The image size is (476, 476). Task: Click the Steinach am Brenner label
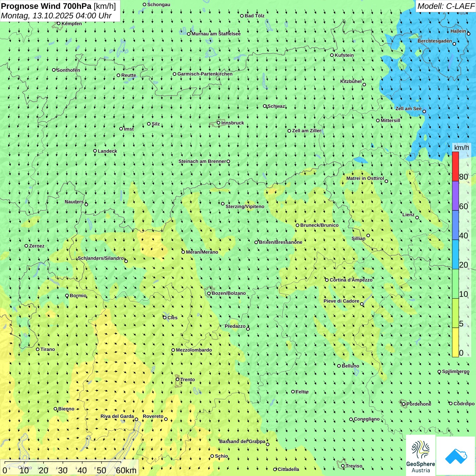pyautogui.click(x=202, y=161)
